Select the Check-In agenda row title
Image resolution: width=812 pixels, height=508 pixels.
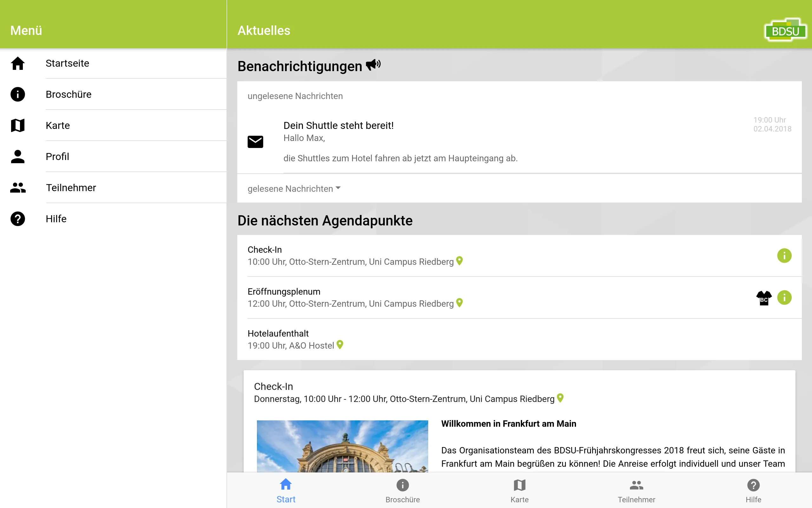pyautogui.click(x=265, y=250)
